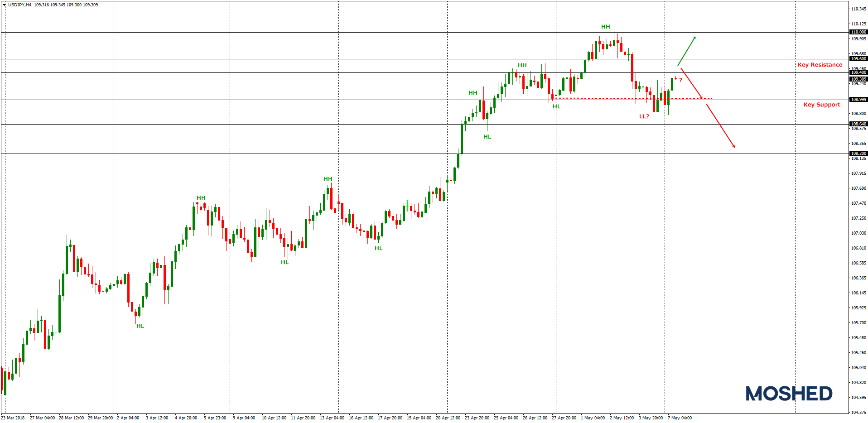Viewport: 868px width, 423px height.
Task: Click the 7 May 04:00 timestamp label
Action: 680,418
